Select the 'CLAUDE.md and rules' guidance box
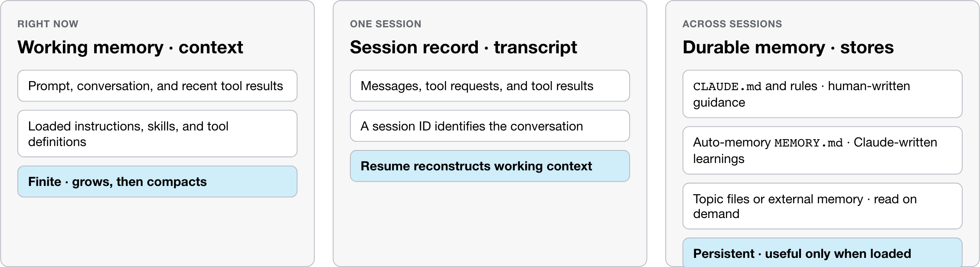 [x=823, y=94]
